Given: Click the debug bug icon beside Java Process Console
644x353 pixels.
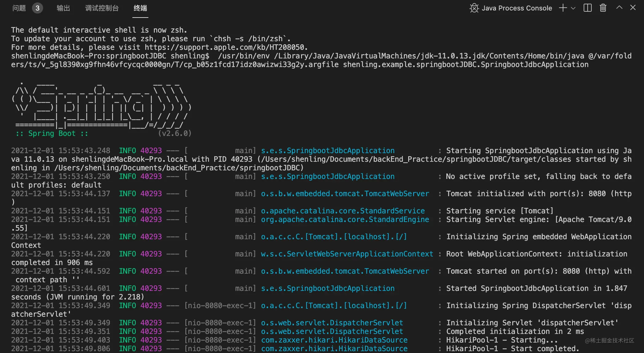Looking at the screenshot, I should (x=474, y=8).
